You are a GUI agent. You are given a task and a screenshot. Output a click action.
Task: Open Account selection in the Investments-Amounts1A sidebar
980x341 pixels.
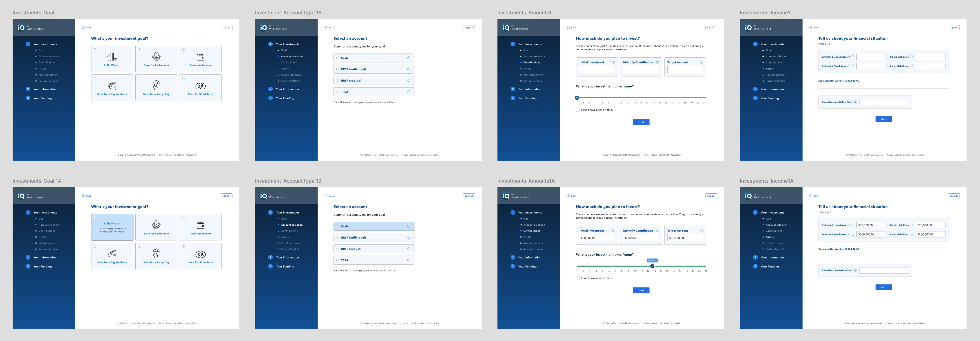(534, 225)
